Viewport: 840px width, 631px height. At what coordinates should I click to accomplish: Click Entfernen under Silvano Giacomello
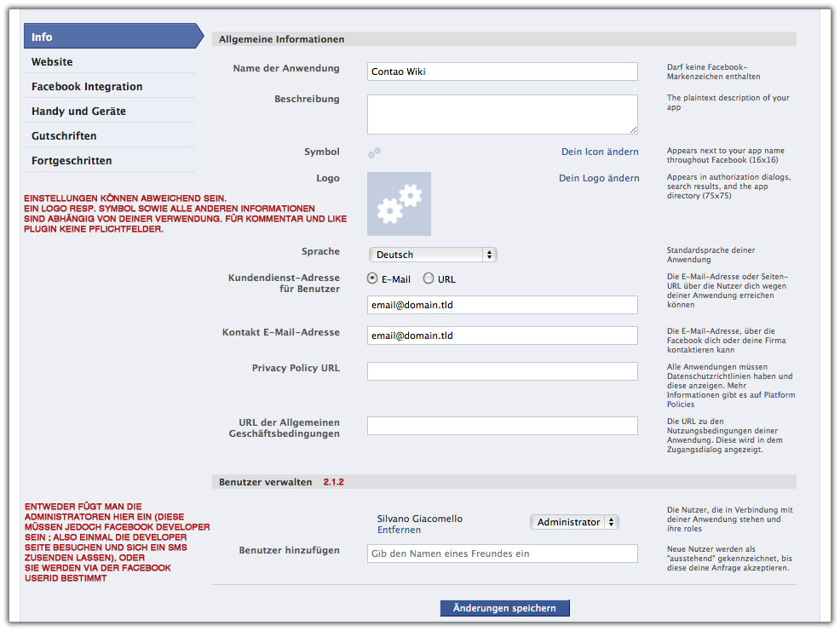pyautogui.click(x=399, y=531)
